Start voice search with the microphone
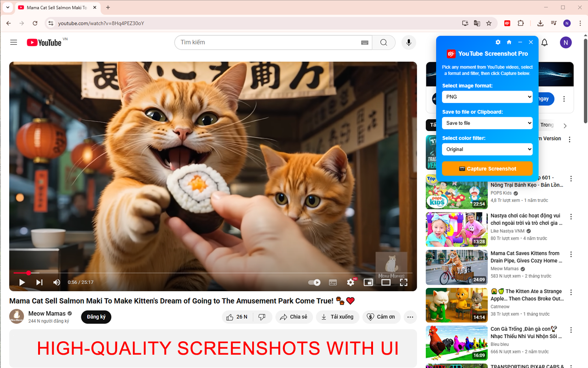This screenshot has height=368, width=588. [x=408, y=42]
